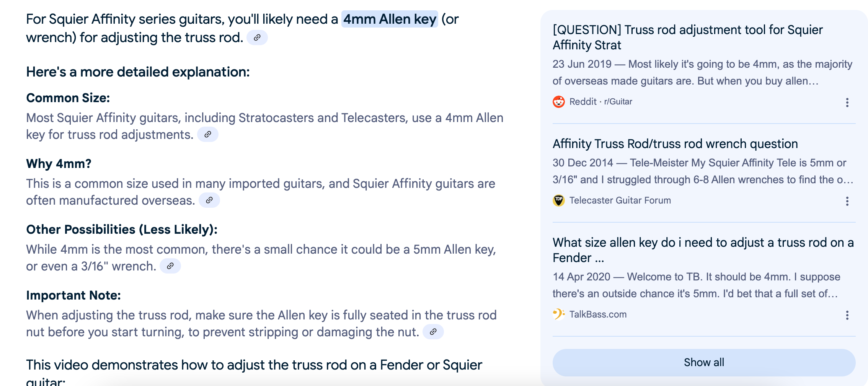
Task: Open three-dot menu for Telecaster Guitar Forum result
Action: tap(847, 201)
